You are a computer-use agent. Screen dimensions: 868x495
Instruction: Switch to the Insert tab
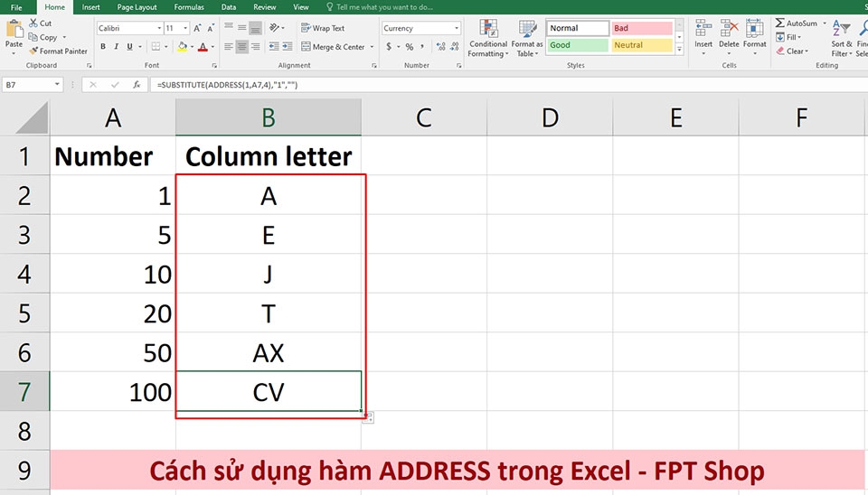[x=90, y=7]
